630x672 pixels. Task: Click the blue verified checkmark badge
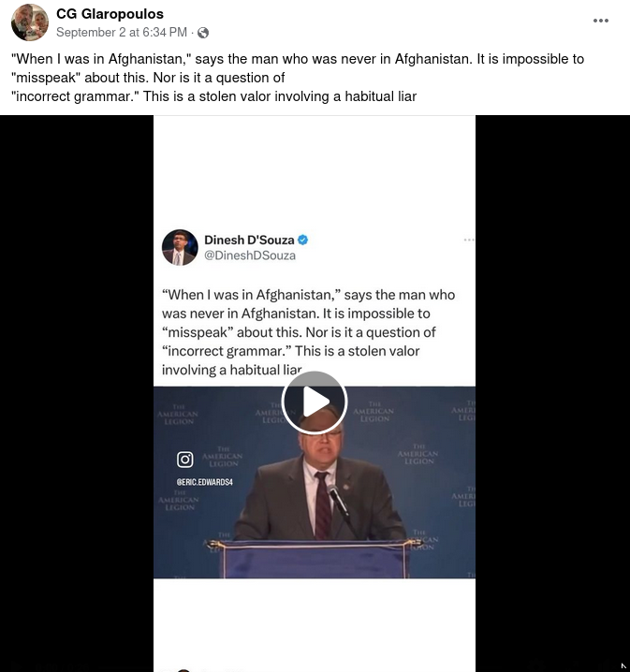point(302,240)
